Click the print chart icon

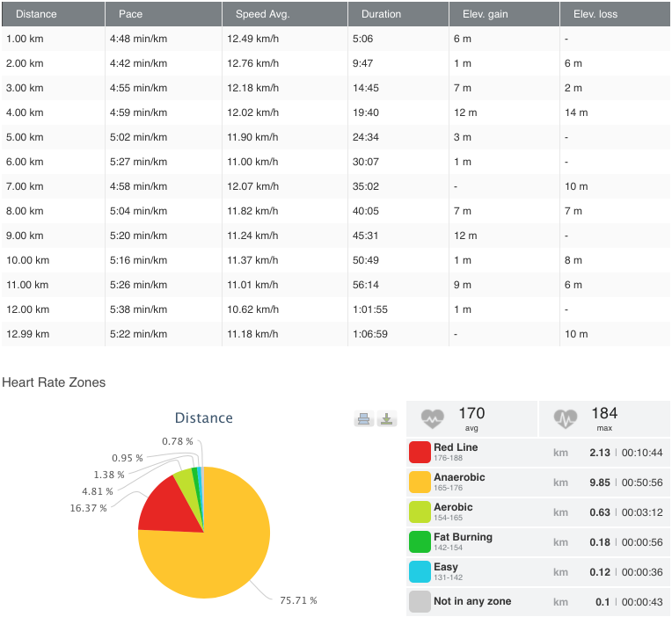coord(363,419)
